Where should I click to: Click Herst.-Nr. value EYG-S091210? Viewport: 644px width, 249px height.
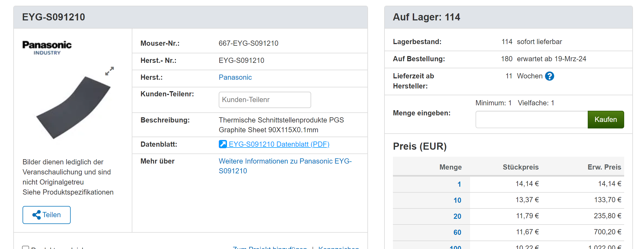pyautogui.click(x=241, y=60)
